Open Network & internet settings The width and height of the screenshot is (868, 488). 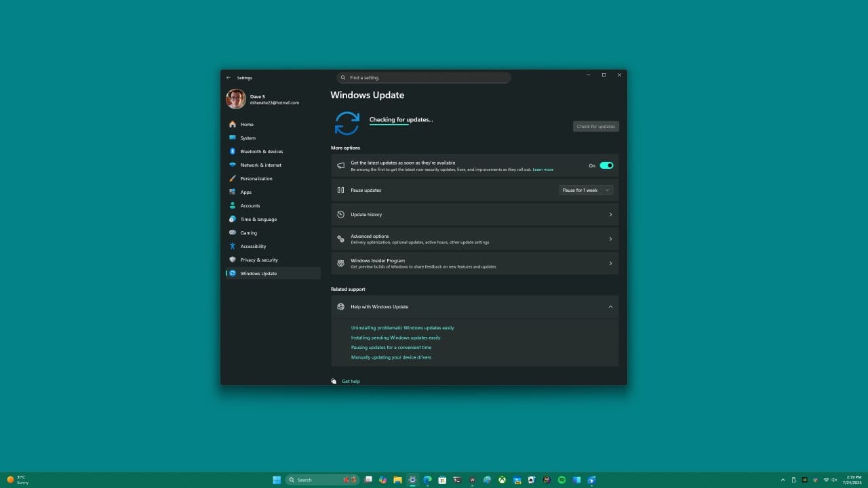[261, 165]
